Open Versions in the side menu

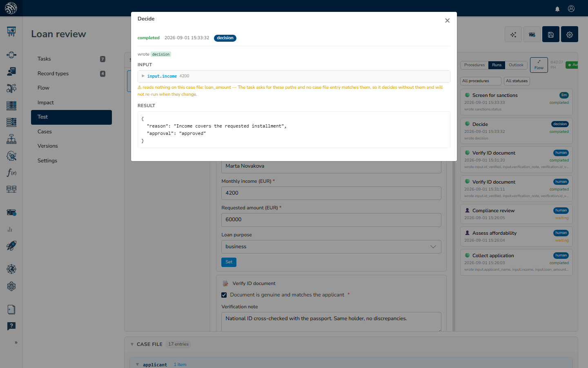[71, 146]
